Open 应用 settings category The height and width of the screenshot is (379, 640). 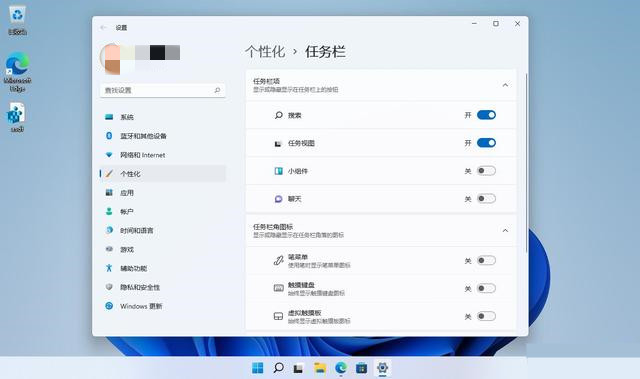coord(162,193)
